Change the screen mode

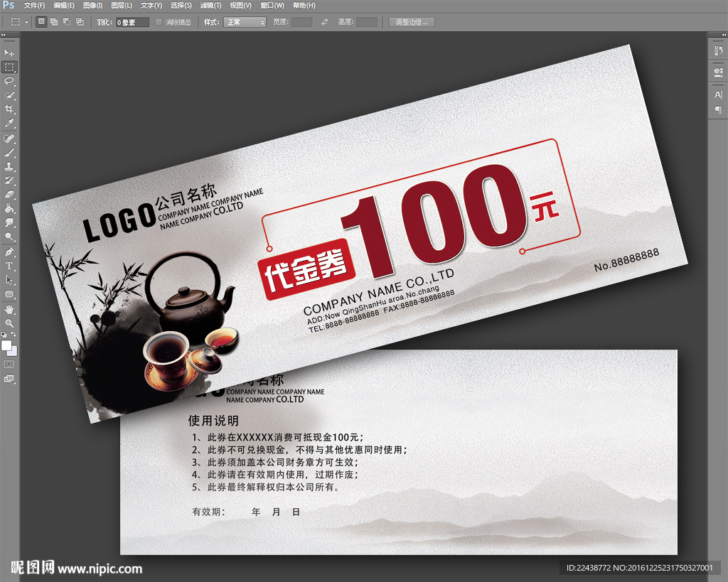coord(9,379)
